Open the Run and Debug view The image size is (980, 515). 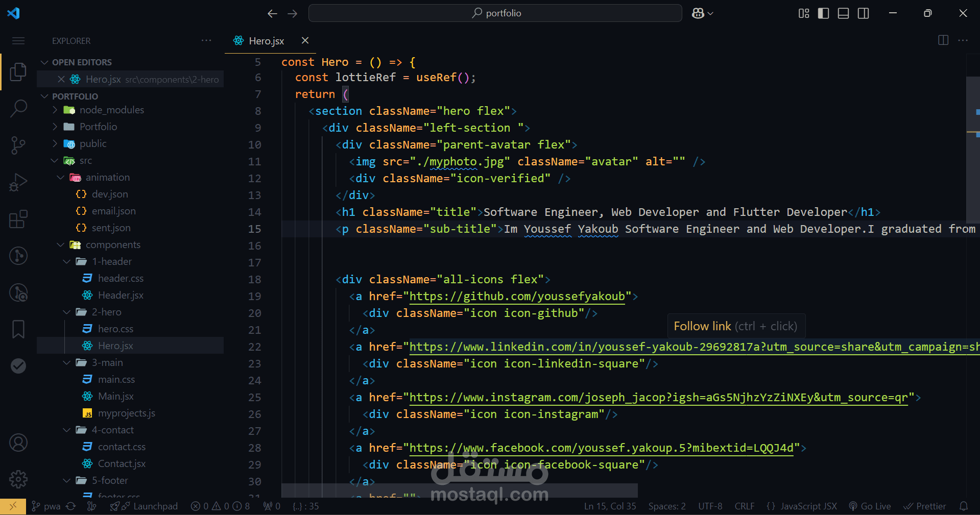coord(18,182)
